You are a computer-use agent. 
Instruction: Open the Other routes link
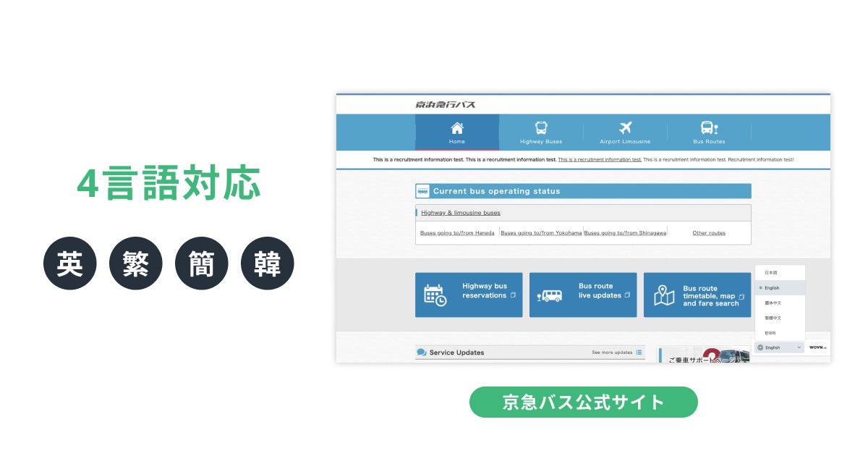pyautogui.click(x=709, y=233)
